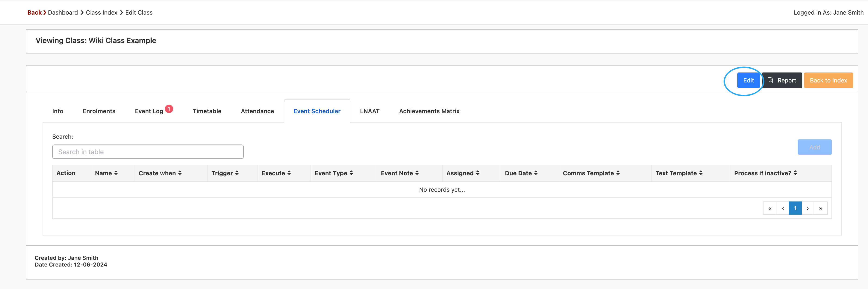The image size is (868, 289).
Task: Click the Back breadcrumb link
Action: click(x=34, y=13)
